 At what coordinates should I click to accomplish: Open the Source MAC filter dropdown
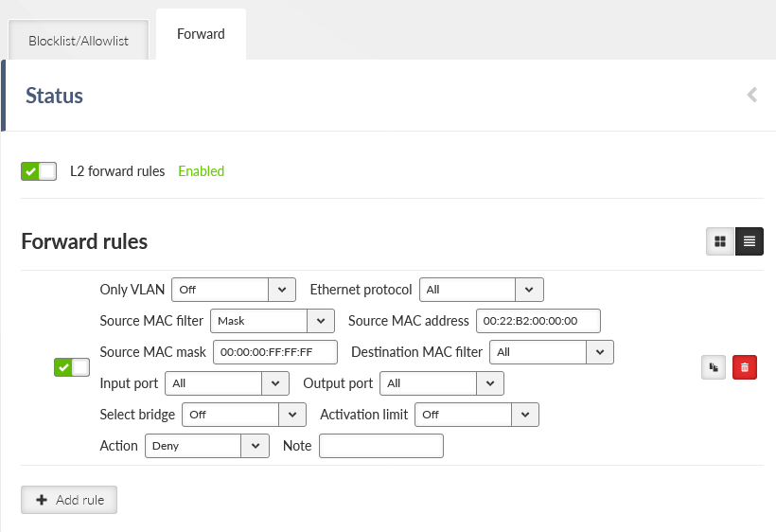coord(273,321)
